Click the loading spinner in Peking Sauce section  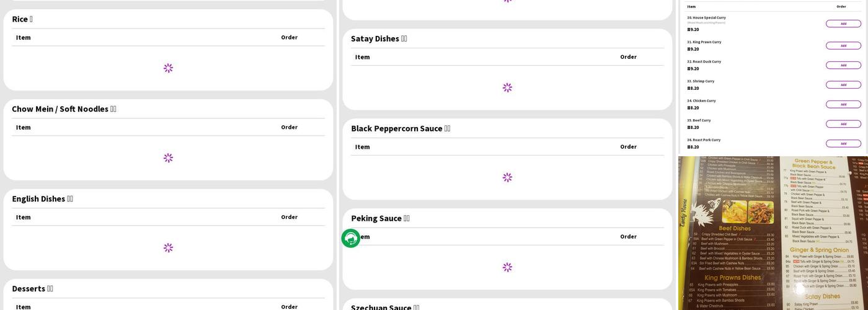507,267
